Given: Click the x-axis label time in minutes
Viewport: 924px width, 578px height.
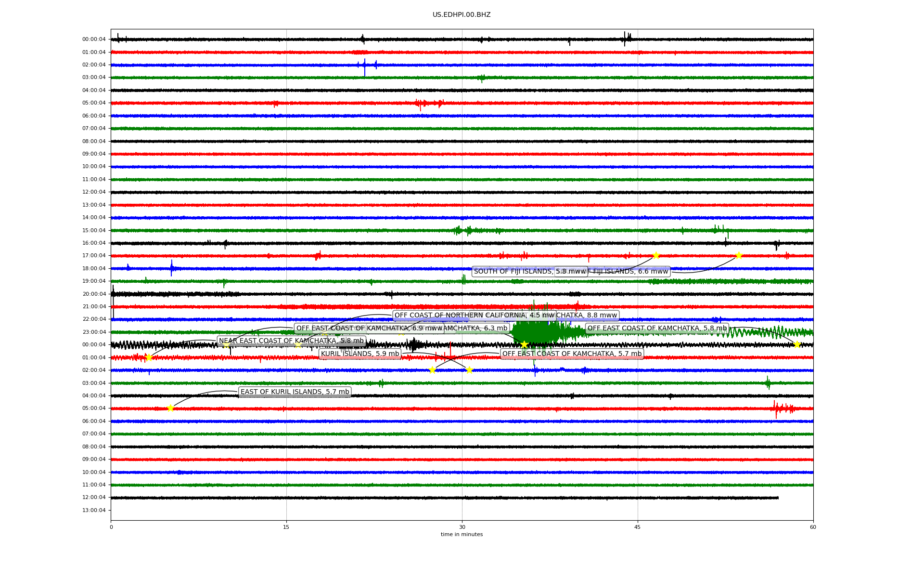Looking at the screenshot, I should tap(462, 534).
